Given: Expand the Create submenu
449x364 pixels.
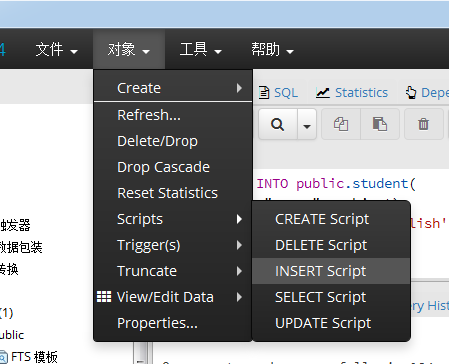Looking at the screenshot, I should click(x=173, y=88).
